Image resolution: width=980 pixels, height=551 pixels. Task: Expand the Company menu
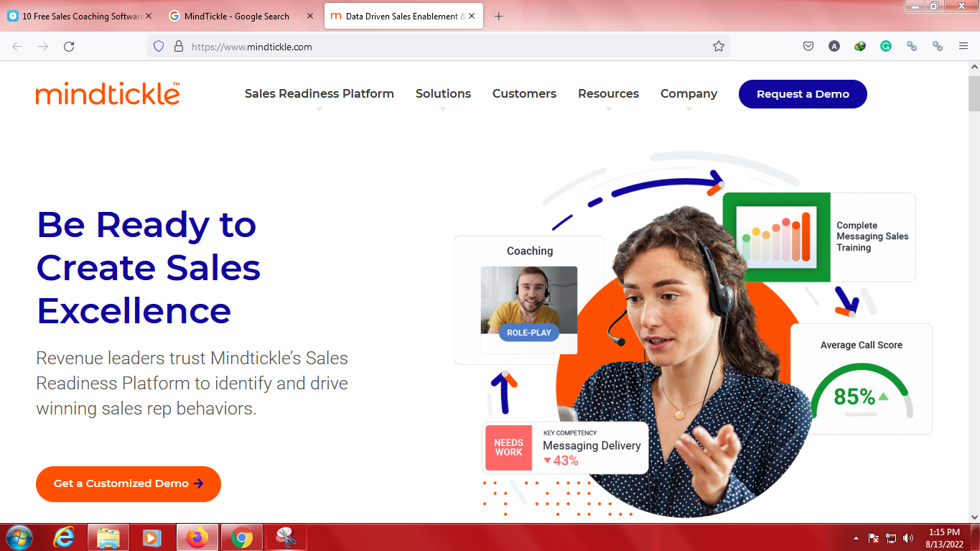click(689, 93)
